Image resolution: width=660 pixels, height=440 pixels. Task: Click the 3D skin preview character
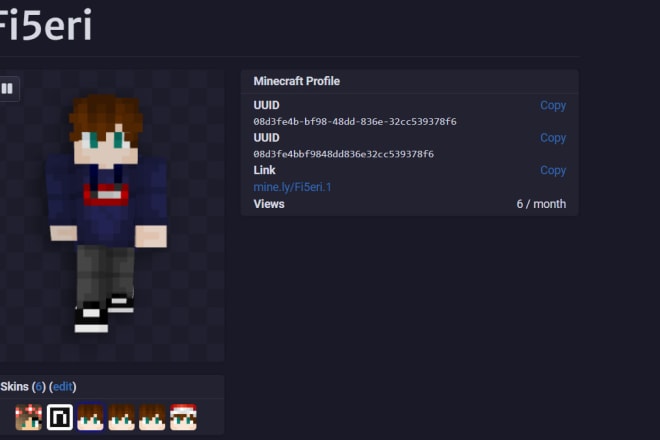tap(107, 213)
